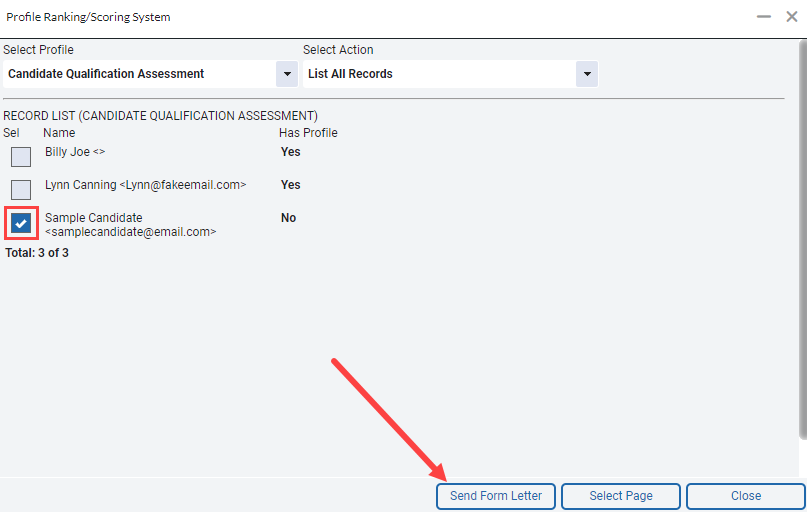Check the Billy Joe record checkbox

tap(21, 157)
